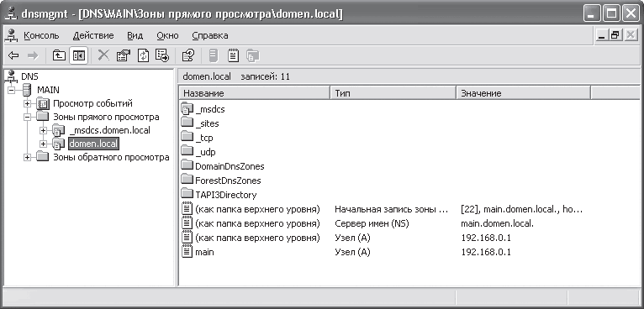Sort by Название column header

[x=255, y=93]
